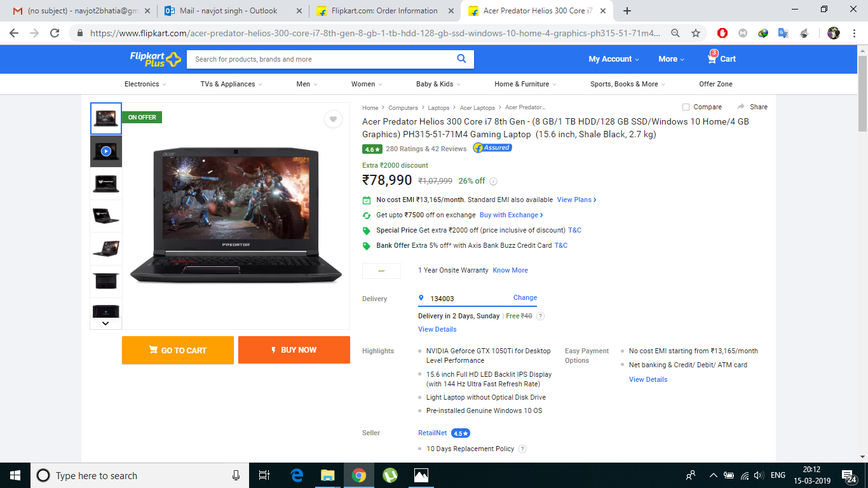The height and width of the screenshot is (488, 868).
Task: Click Windows taskbar search box
Action: [140, 475]
